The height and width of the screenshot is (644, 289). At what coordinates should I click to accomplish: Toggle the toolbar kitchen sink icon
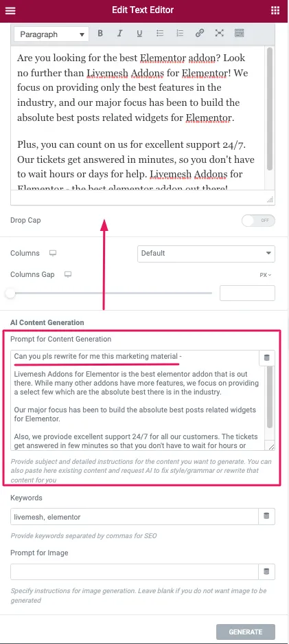click(240, 34)
